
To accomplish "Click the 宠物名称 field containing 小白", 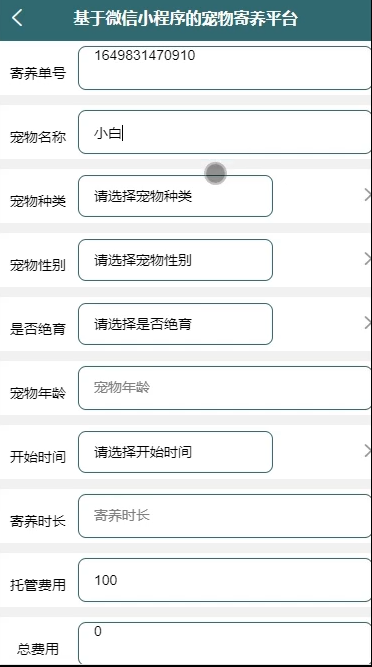I will 225,132.
